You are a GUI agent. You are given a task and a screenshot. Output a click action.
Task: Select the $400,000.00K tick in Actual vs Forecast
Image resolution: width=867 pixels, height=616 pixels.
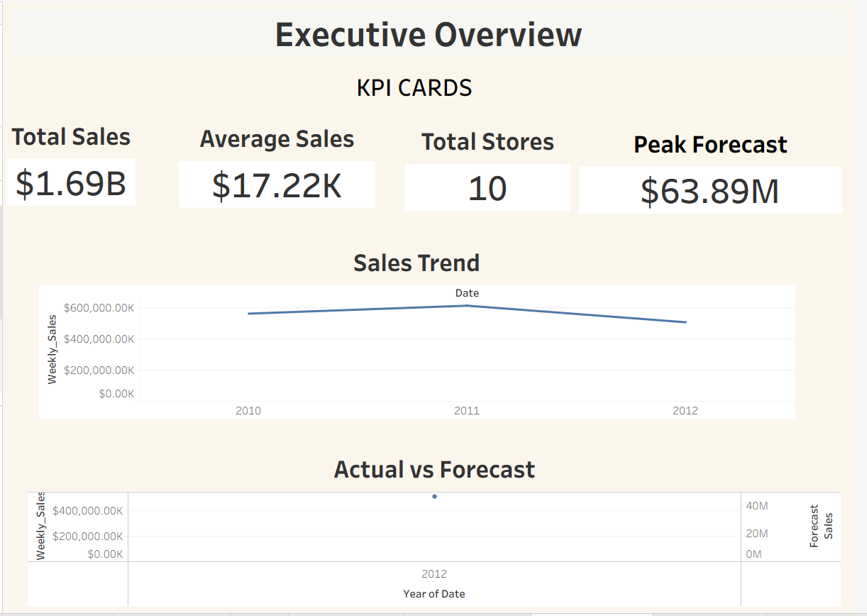[88, 511]
